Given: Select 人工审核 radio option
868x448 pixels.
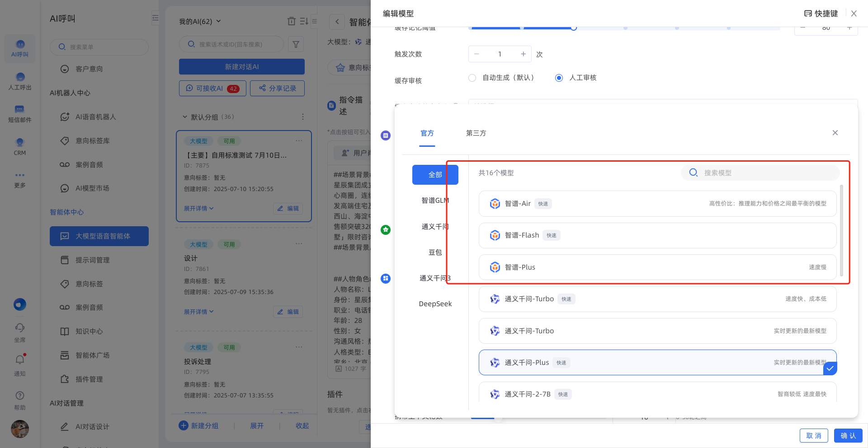Looking at the screenshot, I should [559, 78].
